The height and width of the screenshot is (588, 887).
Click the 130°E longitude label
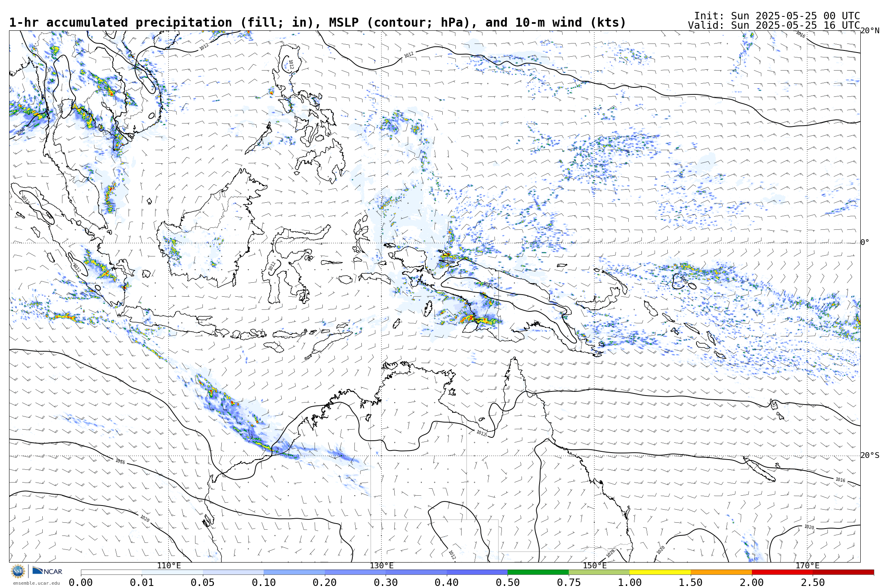click(381, 566)
